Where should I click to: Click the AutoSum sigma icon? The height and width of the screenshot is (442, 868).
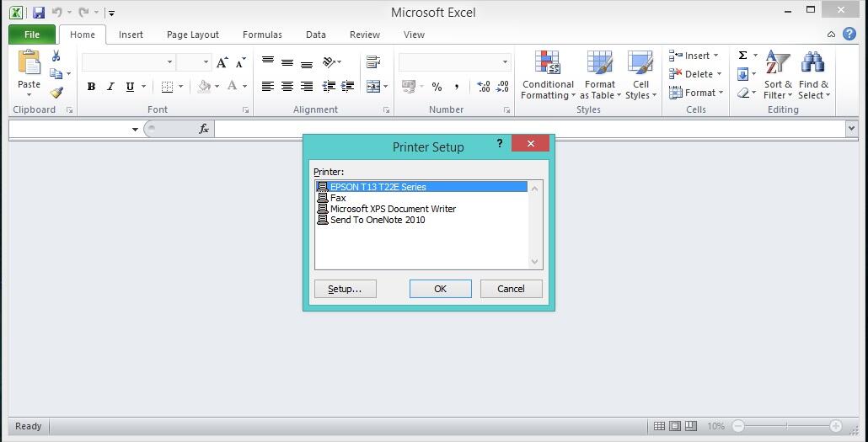coord(743,56)
